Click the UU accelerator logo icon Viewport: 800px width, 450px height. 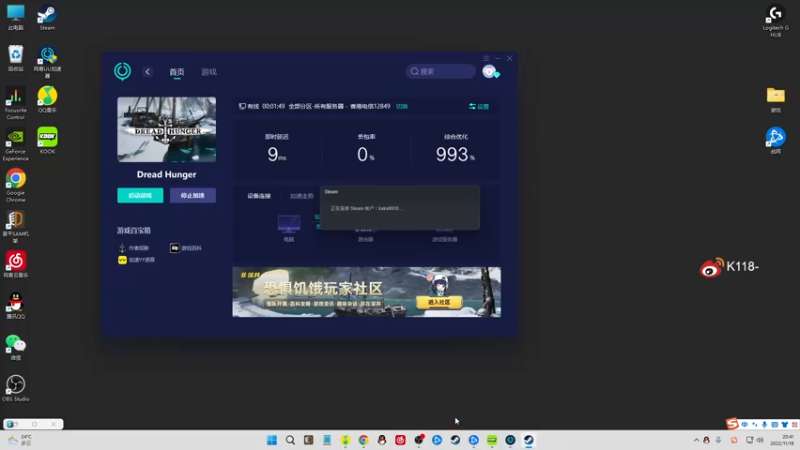[122, 71]
